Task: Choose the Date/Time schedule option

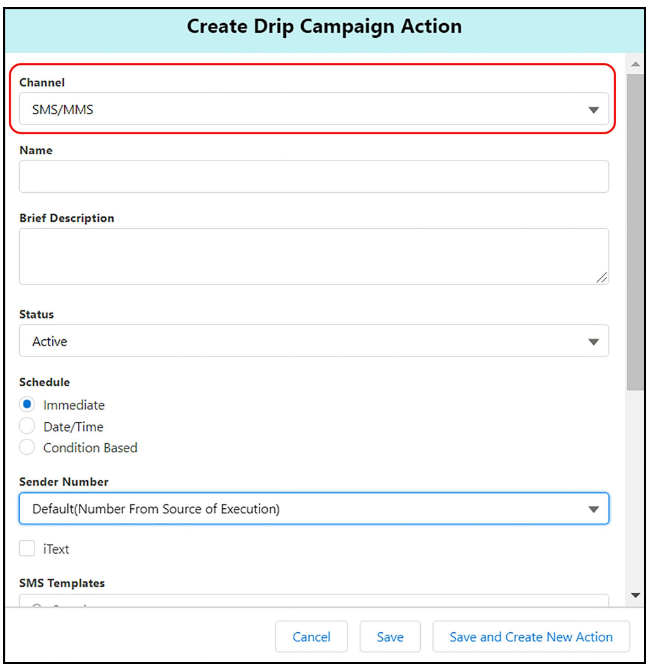Action: pos(28,426)
